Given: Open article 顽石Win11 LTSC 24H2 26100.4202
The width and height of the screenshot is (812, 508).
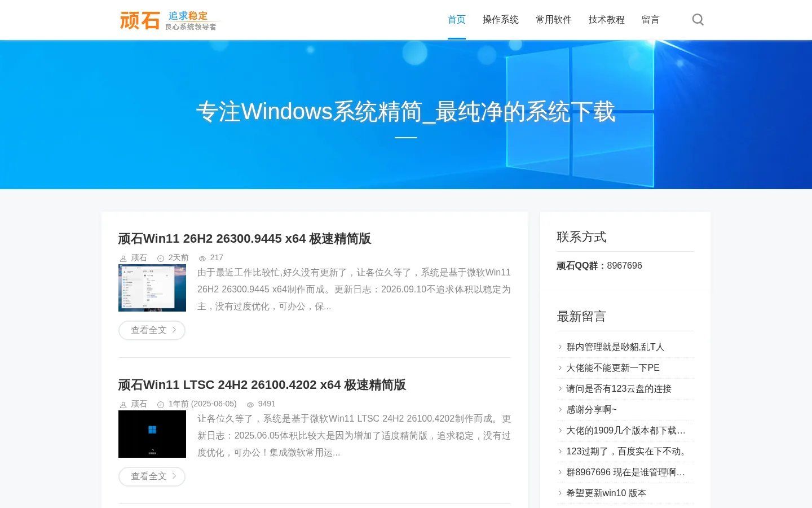Looking at the screenshot, I should 262,385.
